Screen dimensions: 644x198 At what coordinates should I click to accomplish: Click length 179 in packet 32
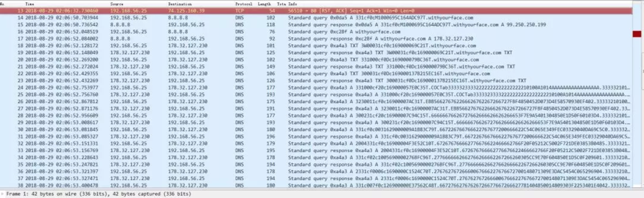click(x=270, y=143)
